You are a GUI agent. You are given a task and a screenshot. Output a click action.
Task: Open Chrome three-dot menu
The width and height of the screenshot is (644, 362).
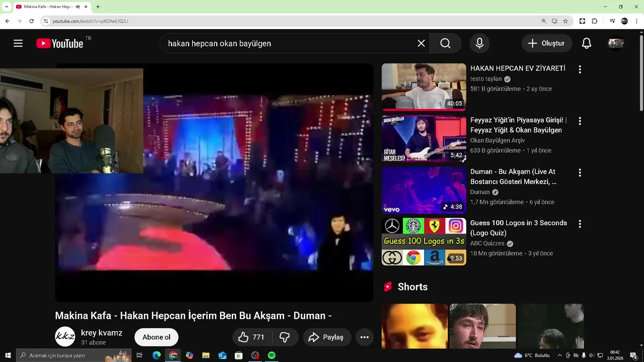click(x=636, y=21)
